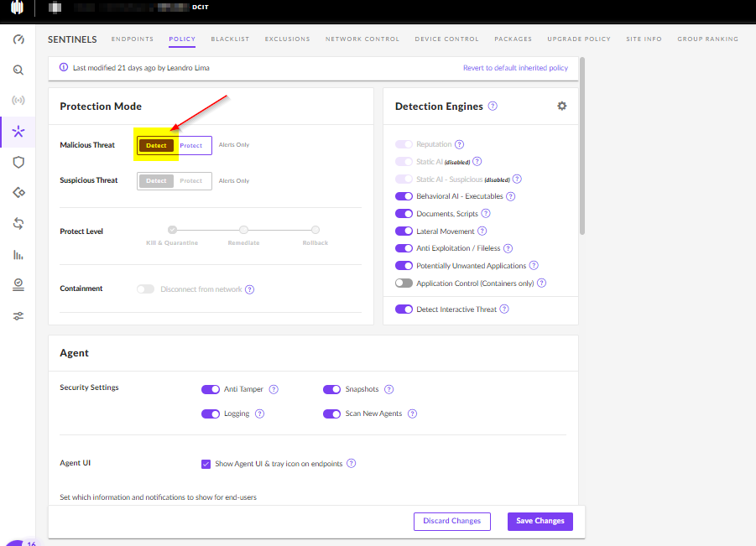The height and width of the screenshot is (546, 756).
Task: Set Protect Level to Rollback
Action: click(x=315, y=230)
